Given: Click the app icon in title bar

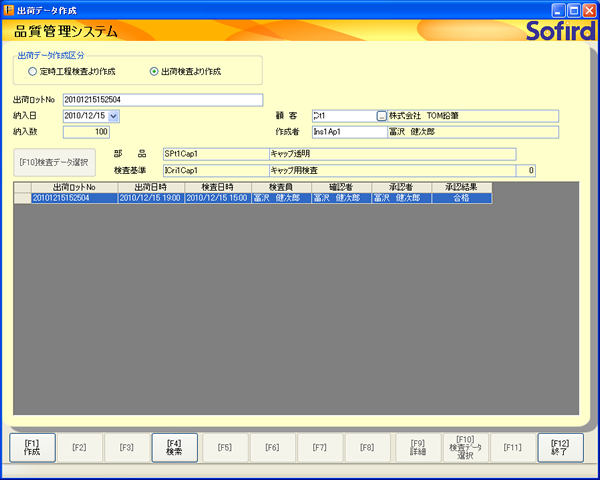Looking at the screenshot, I should coord(10,9).
